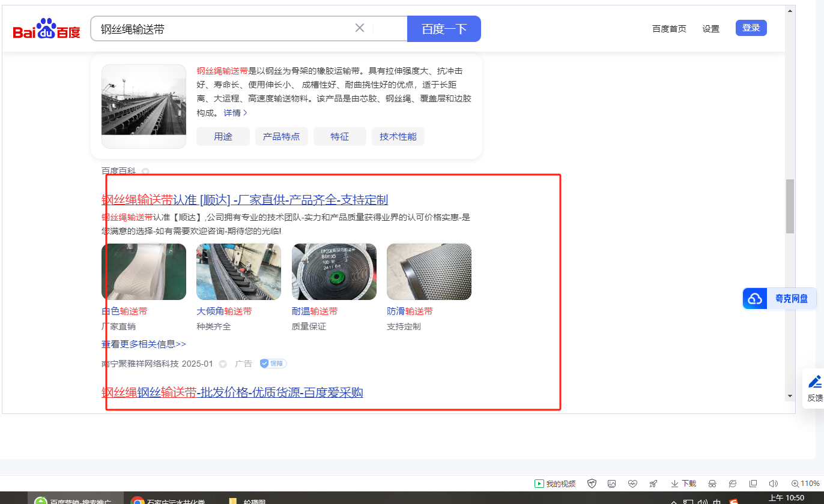Open the 下载 downloads button
Viewport: 824px width, 504px height.
pyautogui.click(x=683, y=484)
